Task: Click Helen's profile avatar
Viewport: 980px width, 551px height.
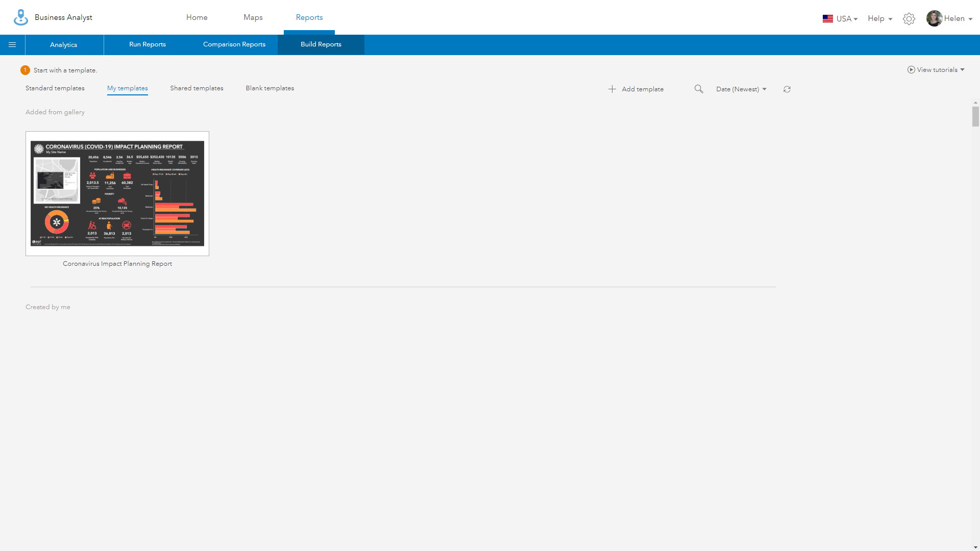Action: (x=934, y=18)
